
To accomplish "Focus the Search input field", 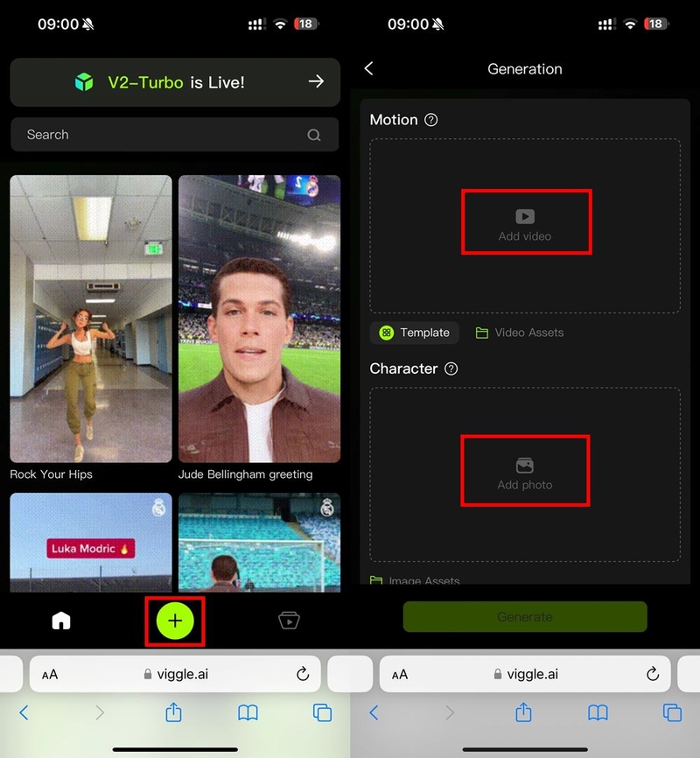I will point(174,135).
